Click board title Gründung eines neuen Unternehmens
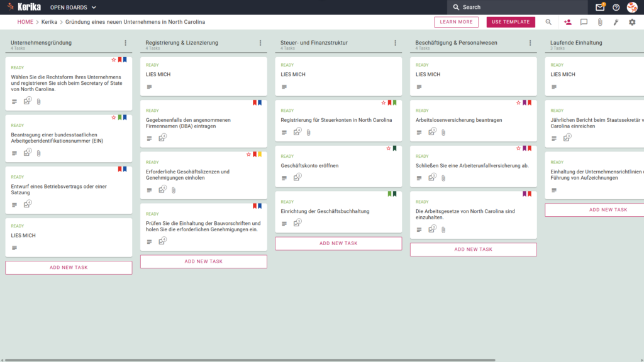644x362 pixels. tap(135, 22)
